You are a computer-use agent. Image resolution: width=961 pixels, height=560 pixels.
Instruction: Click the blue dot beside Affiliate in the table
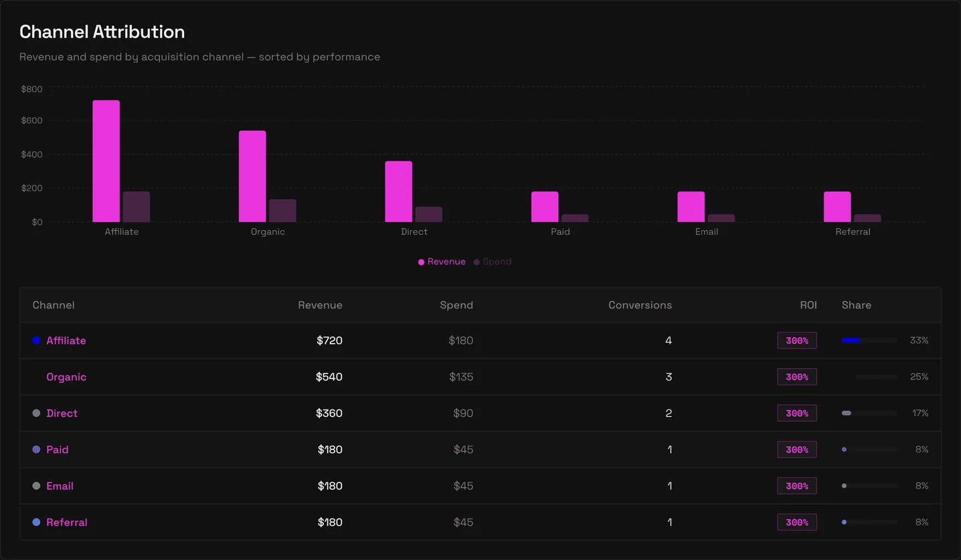click(x=36, y=341)
